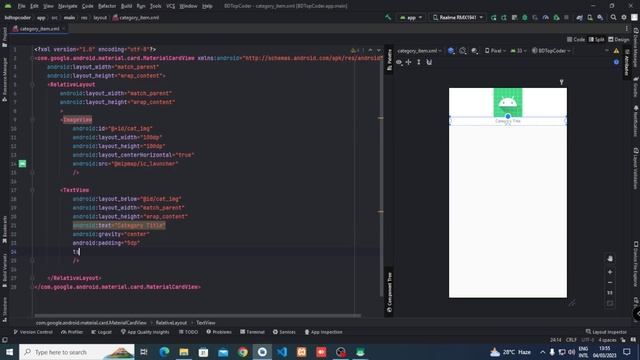Open Google Chrome from the taskbar

pyautogui.click(x=243, y=352)
